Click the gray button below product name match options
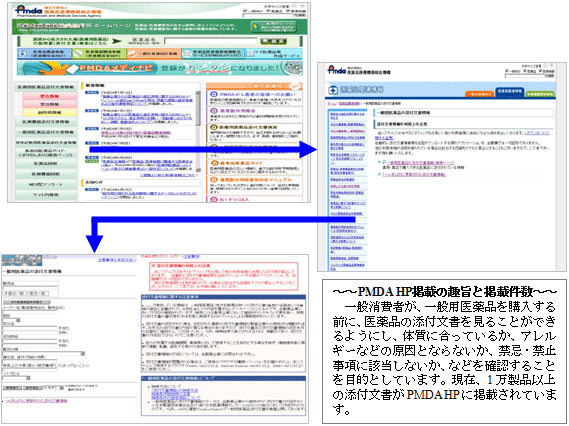 (26, 302)
